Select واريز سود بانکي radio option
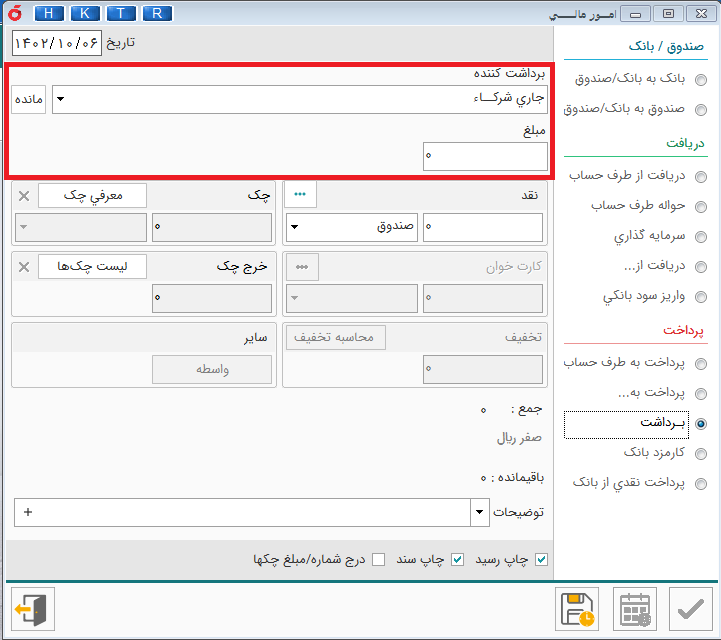 click(701, 297)
